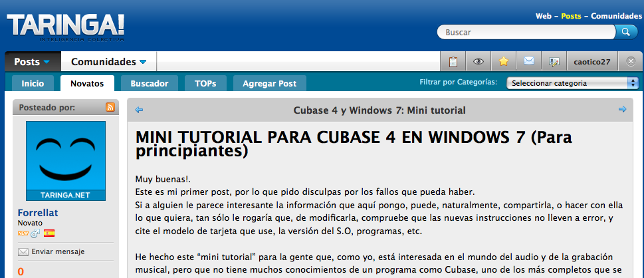
Task: Click the eye icon in the user bar
Action: 479,62
